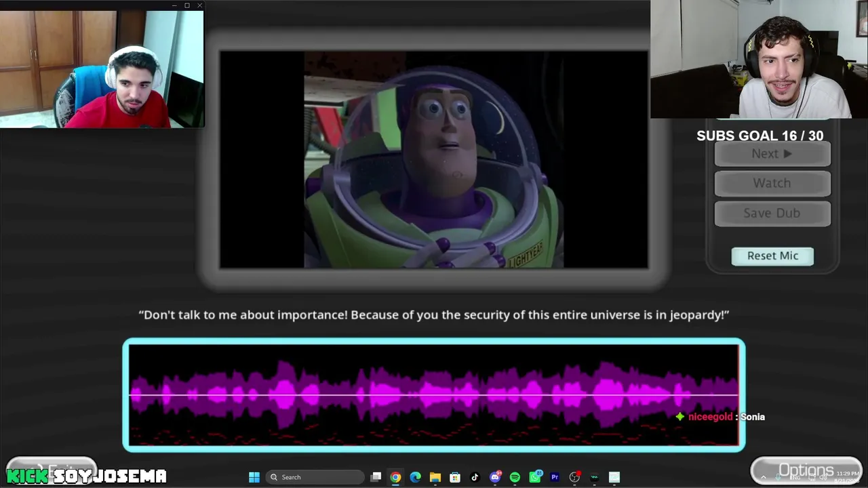Click the Reset Mic button
The image size is (868, 488).
(x=772, y=256)
